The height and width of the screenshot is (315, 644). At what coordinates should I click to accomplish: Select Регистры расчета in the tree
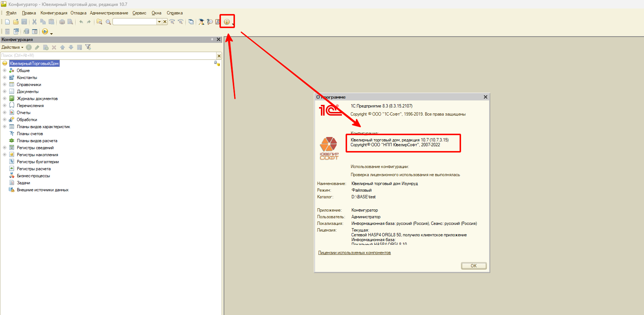(34, 169)
